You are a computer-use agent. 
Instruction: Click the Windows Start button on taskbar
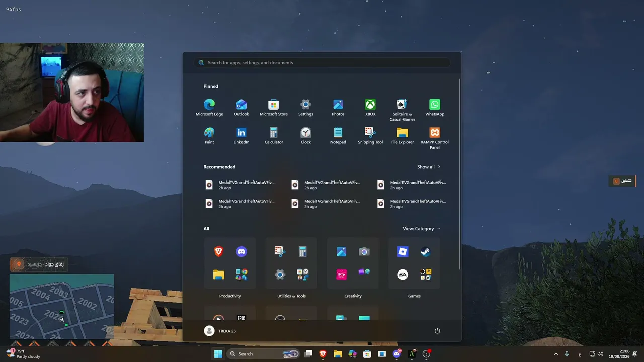pyautogui.click(x=218, y=354)
